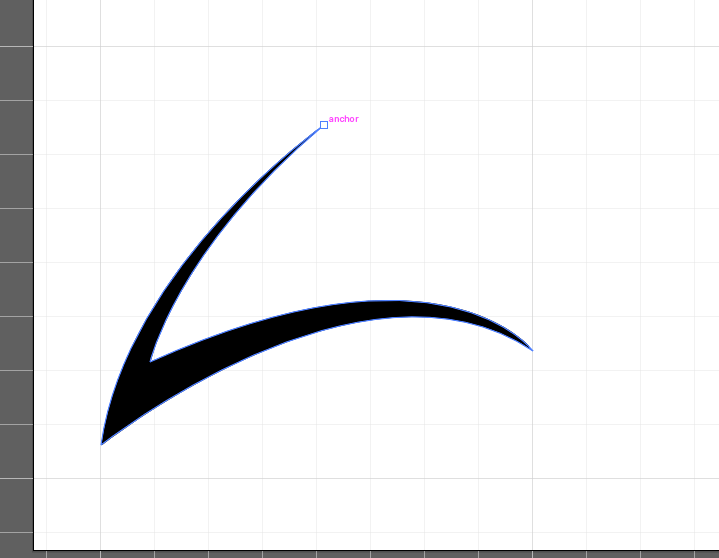Click the right-end pointed tip of the shape
719x558 pixels.
(x=532, y=350)
